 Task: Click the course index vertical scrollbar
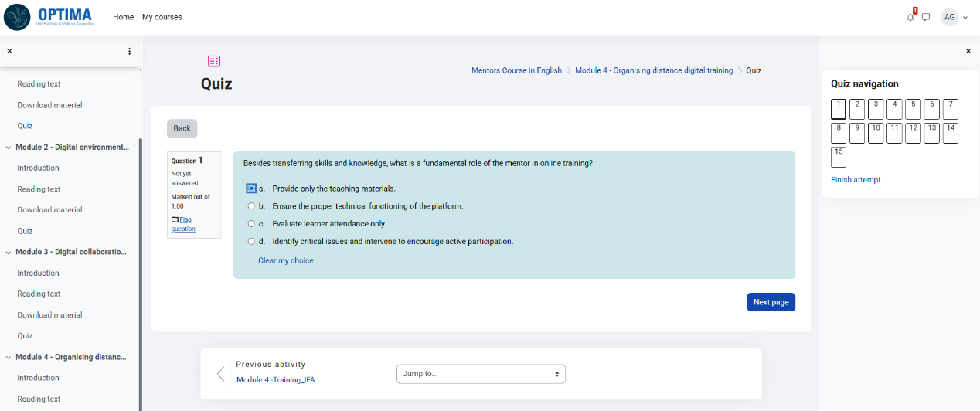(140, 275)
